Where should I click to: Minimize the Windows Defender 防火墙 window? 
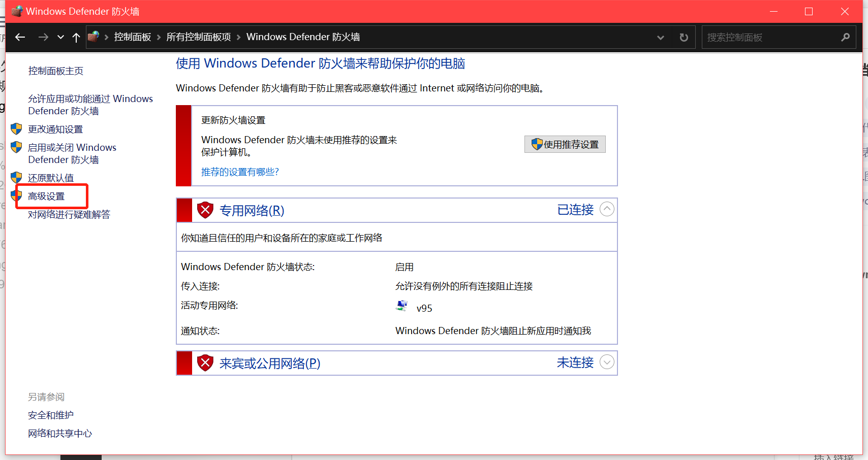point(773,11)
